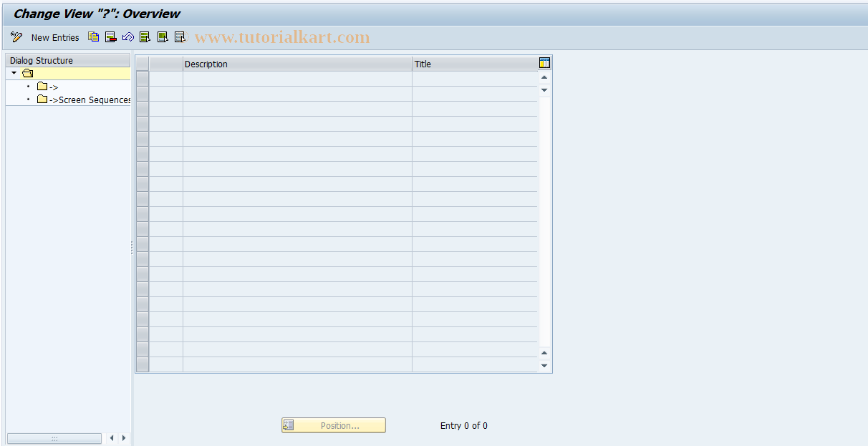Click the Description column header
Image resolution: width=868 pixels, height=446 pixels.
pos(297,64)
